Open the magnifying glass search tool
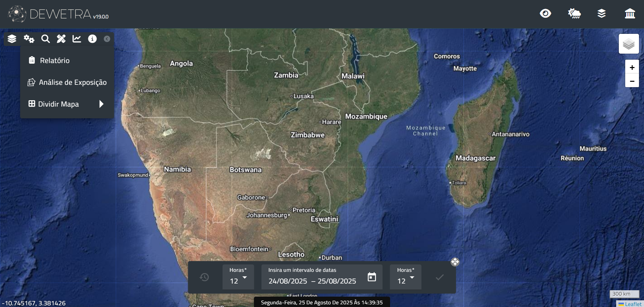Viewport: 644px width, 307px height. [45, 39]
